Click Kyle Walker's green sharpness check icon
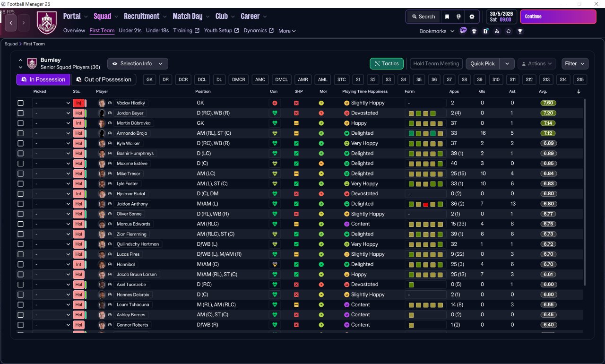Image resolution: width=605 pixels, height=364 pixels. [296, 143]
